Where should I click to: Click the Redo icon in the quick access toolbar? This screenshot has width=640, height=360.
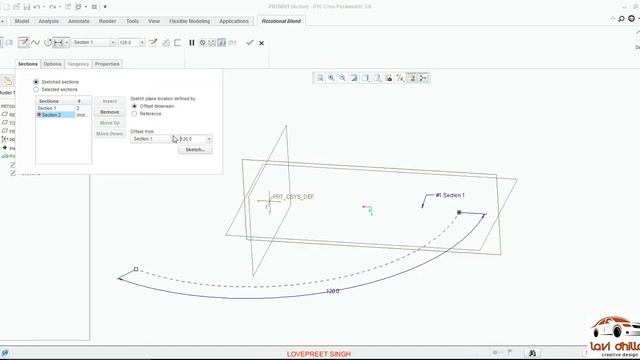[x=52, y=7]
